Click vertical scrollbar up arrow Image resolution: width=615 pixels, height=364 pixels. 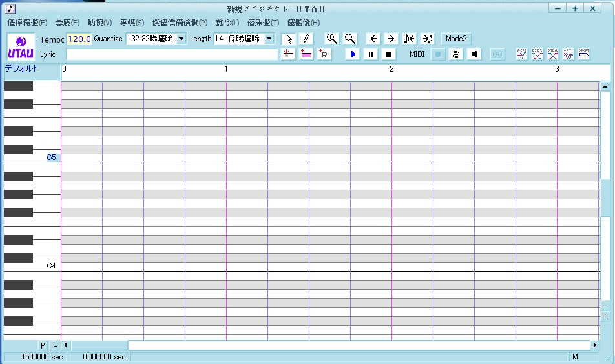pyautogui.click(x=605, y=86)
